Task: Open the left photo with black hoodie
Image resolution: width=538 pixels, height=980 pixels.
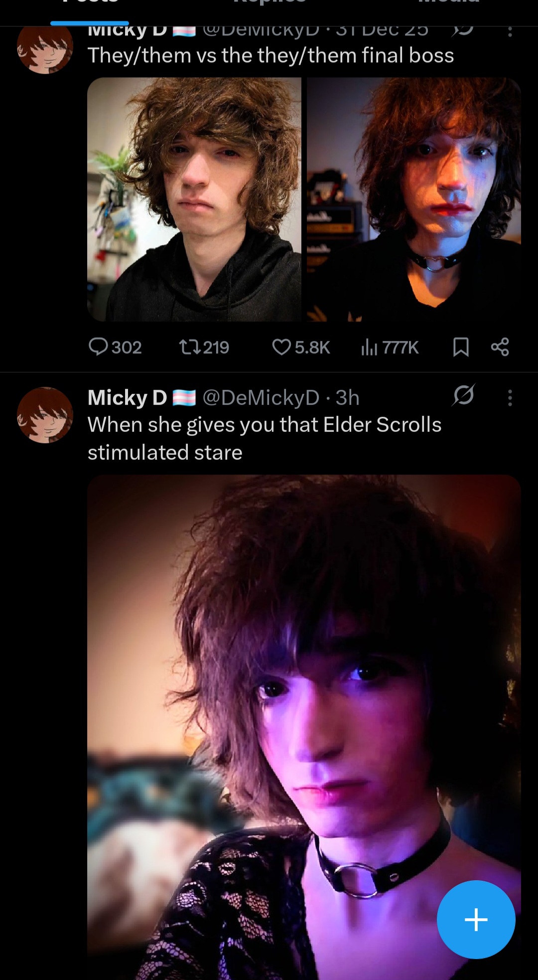Action: tap(194, 199)
